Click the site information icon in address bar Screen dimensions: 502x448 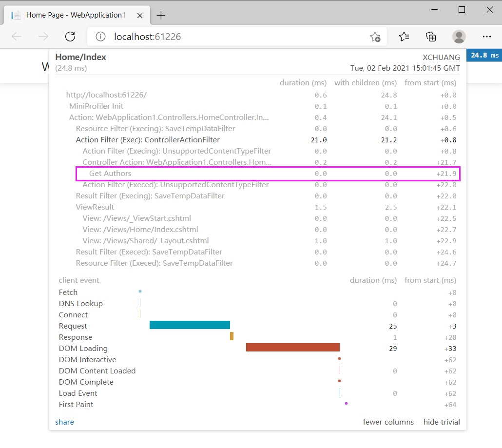(x=100, y=37)
